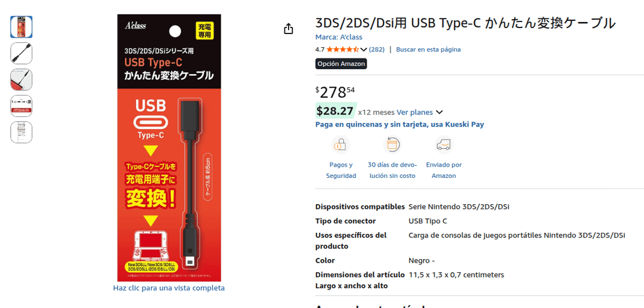
Task: Open the Pagos y Seguridad lock icon
Action: click(x=341, y=144)
